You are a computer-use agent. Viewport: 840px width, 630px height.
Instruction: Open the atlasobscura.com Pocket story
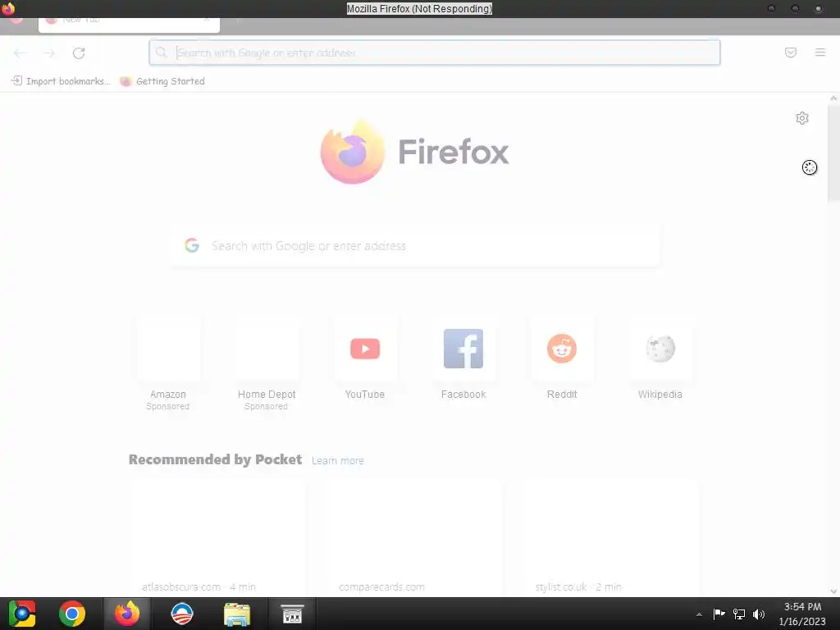pos(217,538)
